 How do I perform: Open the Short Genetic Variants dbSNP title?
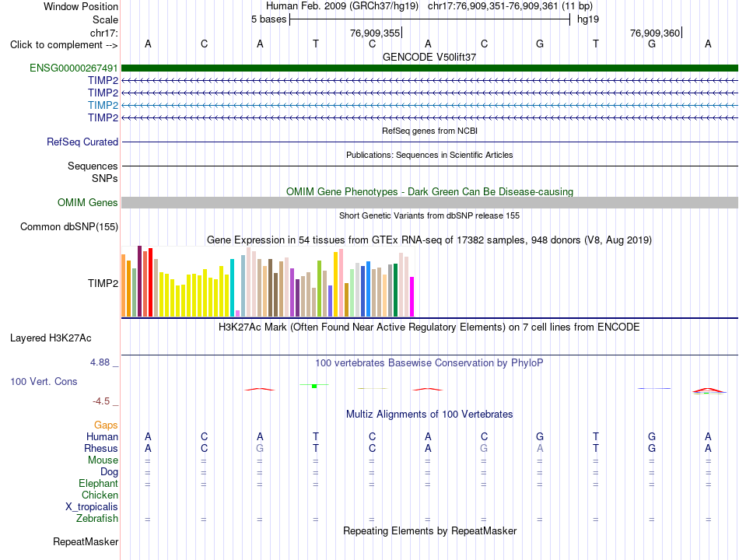[429, 215]
